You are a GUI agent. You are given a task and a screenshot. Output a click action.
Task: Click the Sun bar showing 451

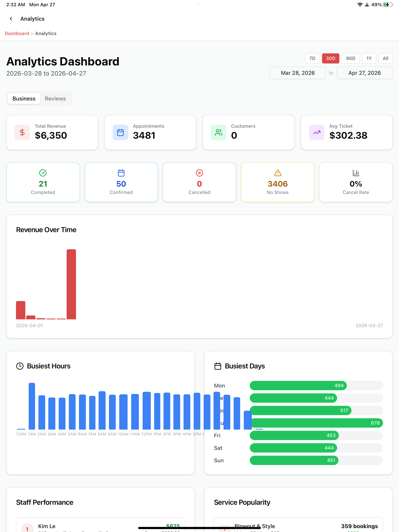(294, 460)
